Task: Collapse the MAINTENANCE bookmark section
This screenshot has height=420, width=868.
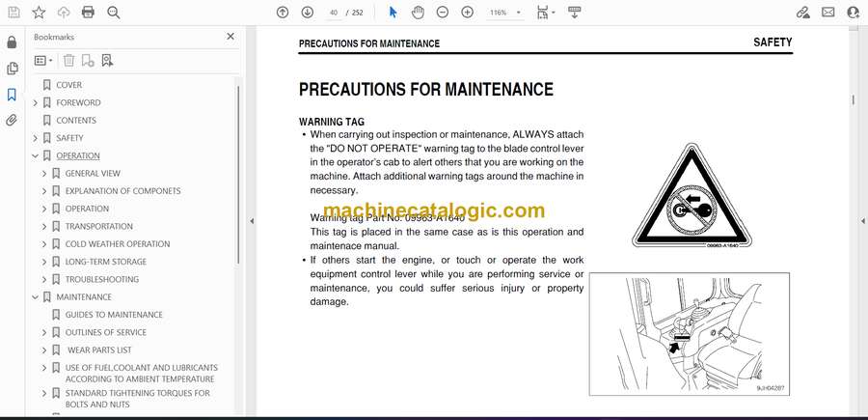Action: pyautogui.click(x=36, y=297)
